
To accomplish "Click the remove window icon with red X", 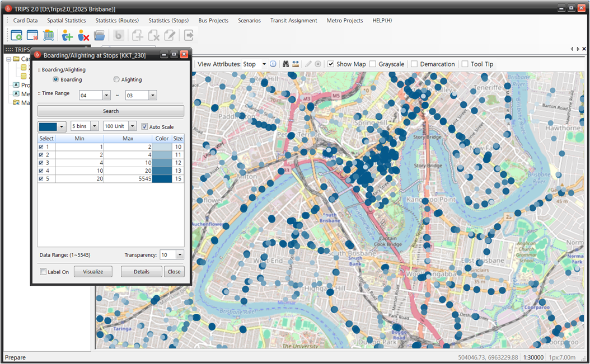I will (32, 35).
